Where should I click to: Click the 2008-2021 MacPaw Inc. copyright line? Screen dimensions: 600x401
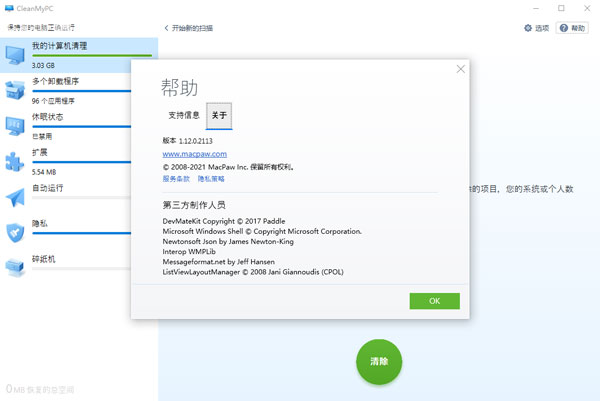click(228, 167)
